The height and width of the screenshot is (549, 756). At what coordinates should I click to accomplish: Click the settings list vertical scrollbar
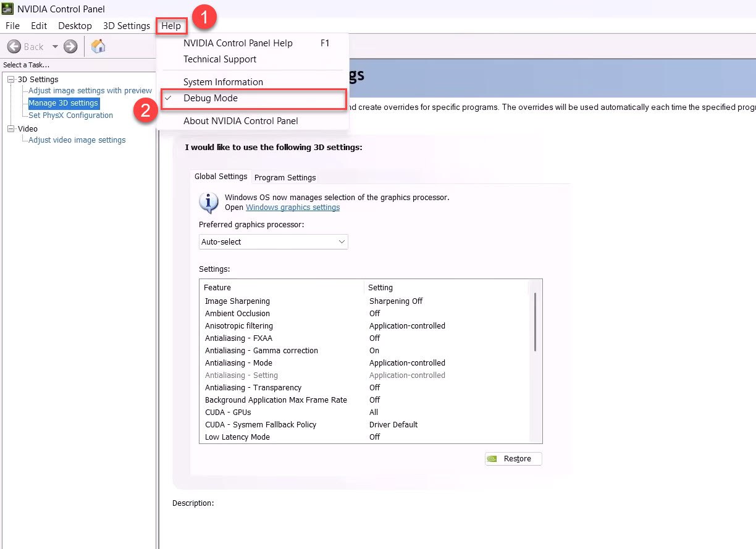[x=535, y=322]
